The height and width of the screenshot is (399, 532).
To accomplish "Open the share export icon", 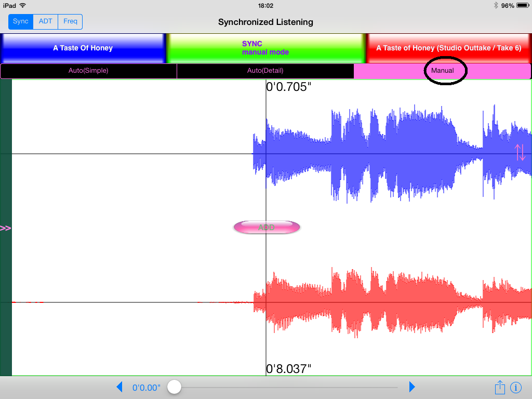I will [500, 387].
